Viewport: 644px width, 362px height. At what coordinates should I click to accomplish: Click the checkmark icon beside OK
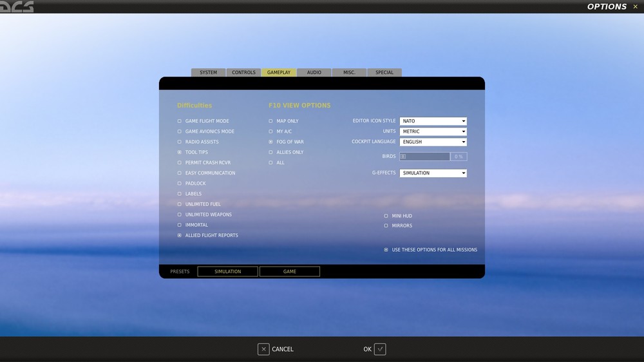[380, 349]
